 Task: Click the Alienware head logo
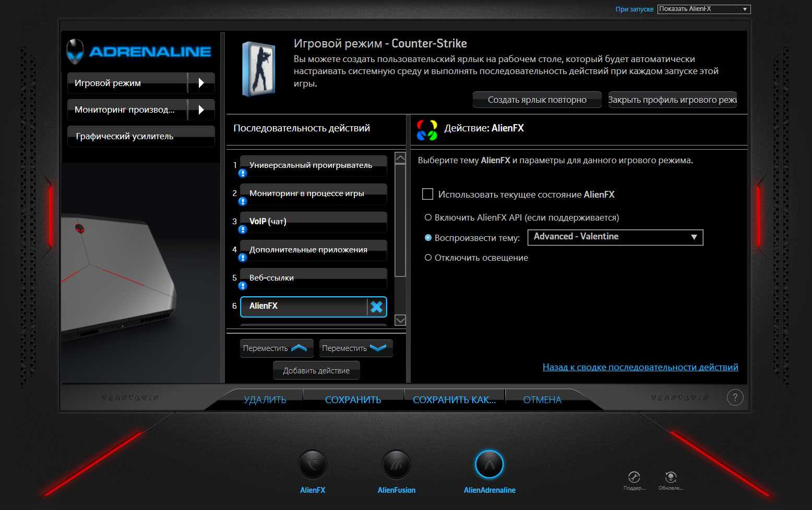point(75,51)
